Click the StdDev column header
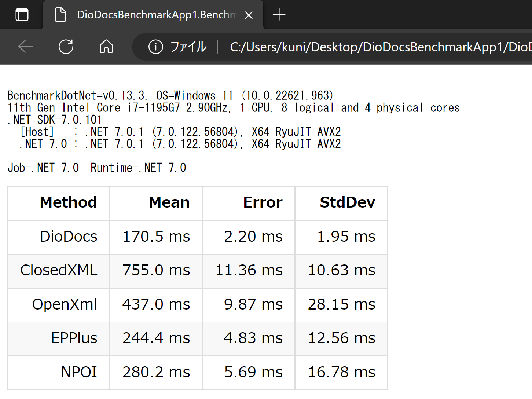 [348, 202]
